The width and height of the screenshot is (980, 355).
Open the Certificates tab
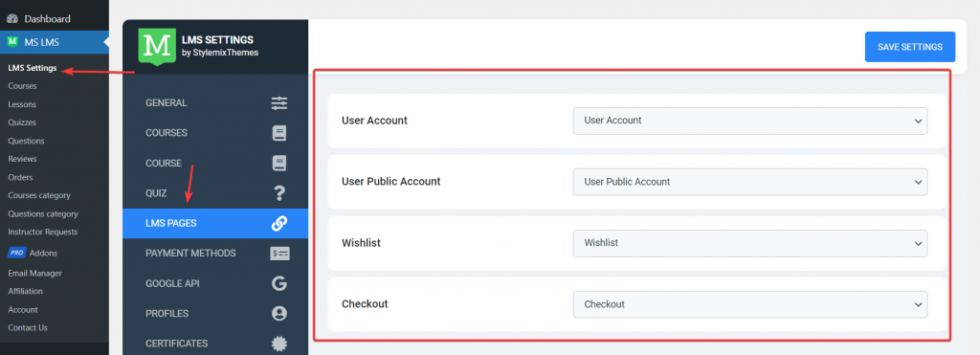(215, 343)
